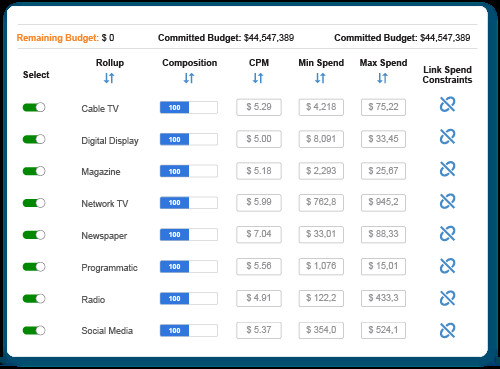Click the unlink icon in Digital Display row
Viewport: 500px width, 369px height.
[447, 137]
